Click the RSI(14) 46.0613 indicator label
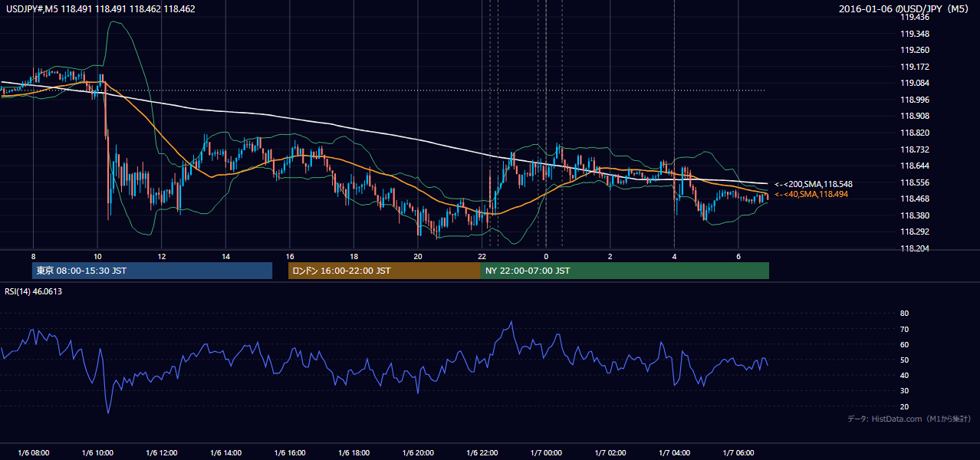The height and width of the screenshot is (460, 980). pos(34,291)
